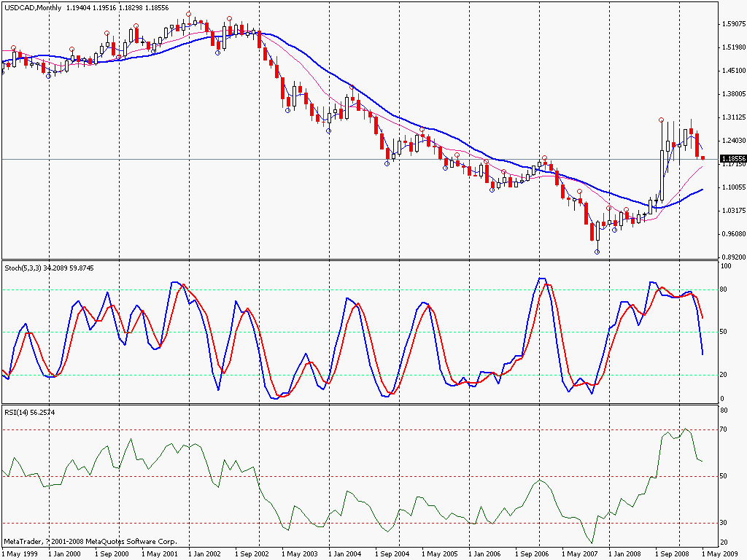Viewport: 747px width, 560px height.
Task: Click the 50 level on Stochastic scale
Action: pos(724,332)
